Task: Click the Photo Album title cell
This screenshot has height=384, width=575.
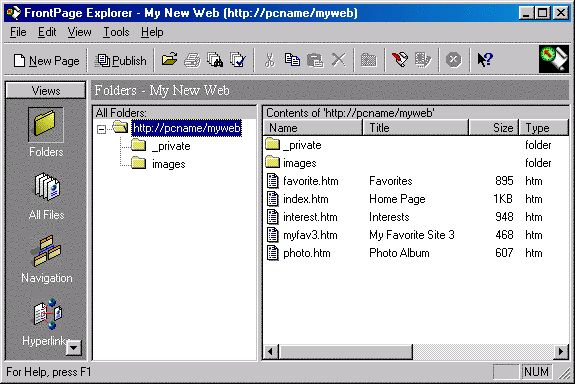Action: coord(399,253)
